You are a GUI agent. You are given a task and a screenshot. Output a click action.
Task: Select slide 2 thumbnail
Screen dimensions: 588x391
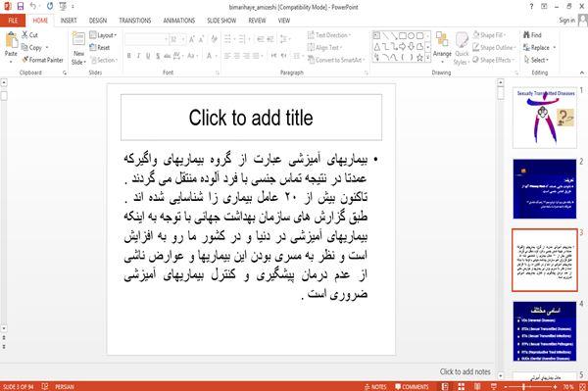coord(545,189)
